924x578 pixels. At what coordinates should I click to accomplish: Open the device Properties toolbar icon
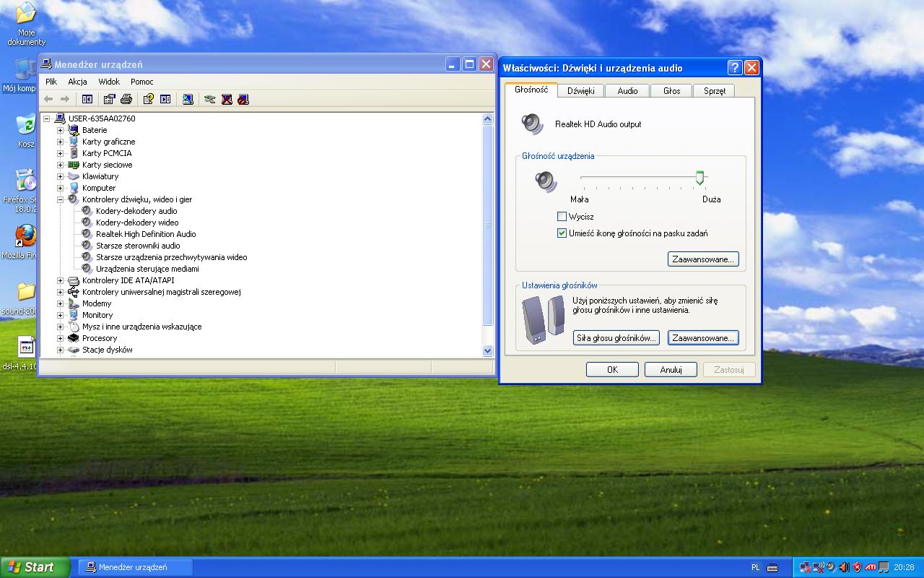109,99
